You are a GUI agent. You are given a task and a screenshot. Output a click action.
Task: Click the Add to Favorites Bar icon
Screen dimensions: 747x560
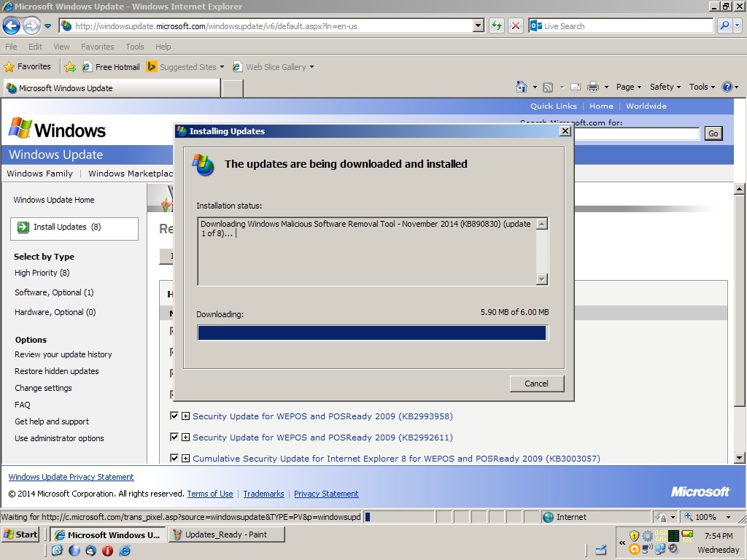pos(70,66)
